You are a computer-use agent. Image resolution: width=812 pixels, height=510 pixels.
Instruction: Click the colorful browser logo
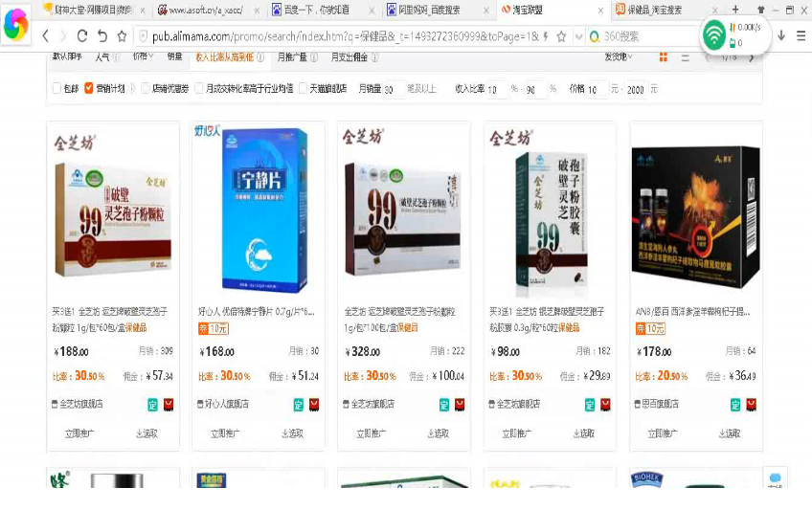[16, 24]
